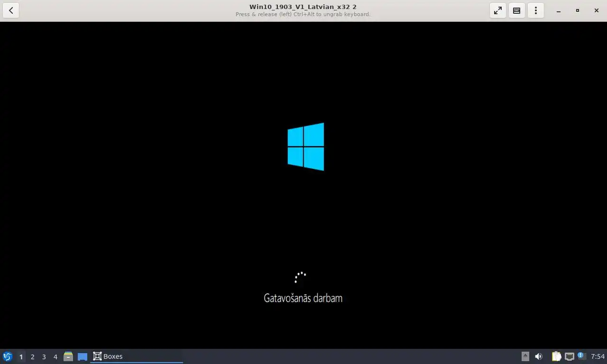This screenshot has width=607, height=364.
Task: Open the removable media eject icon
Action: click(x=525, y=356)
